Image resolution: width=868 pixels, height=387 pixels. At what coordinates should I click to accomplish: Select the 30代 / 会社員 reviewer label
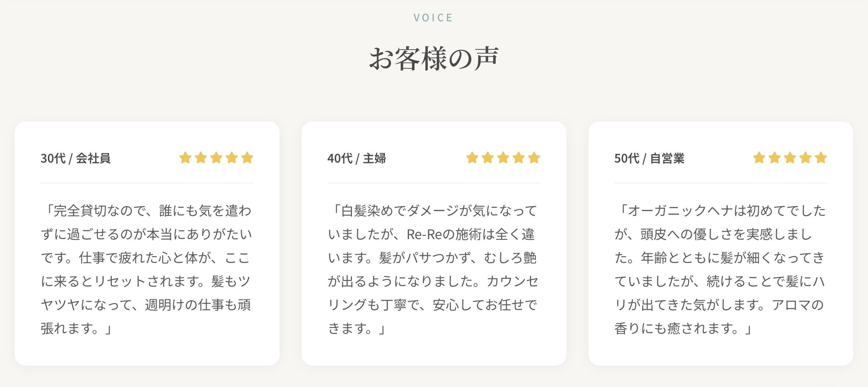(75, 159)
